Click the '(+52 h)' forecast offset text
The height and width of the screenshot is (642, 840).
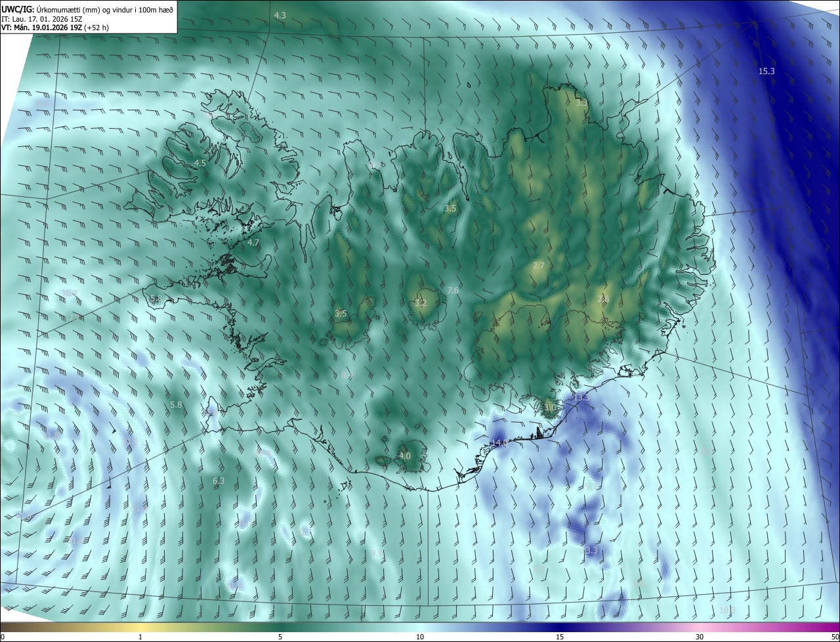(97, 28)
